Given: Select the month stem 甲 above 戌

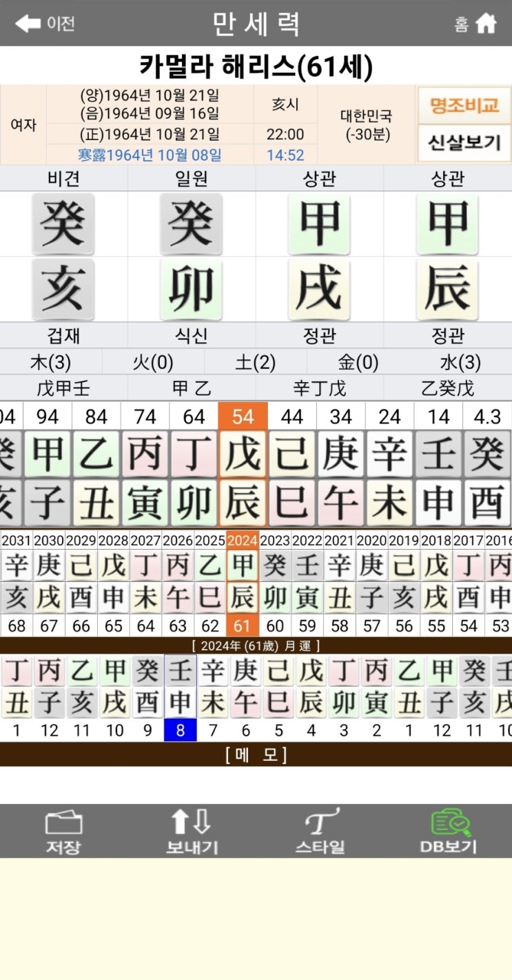Looking at the screenshot, I should tap(320, 223).
